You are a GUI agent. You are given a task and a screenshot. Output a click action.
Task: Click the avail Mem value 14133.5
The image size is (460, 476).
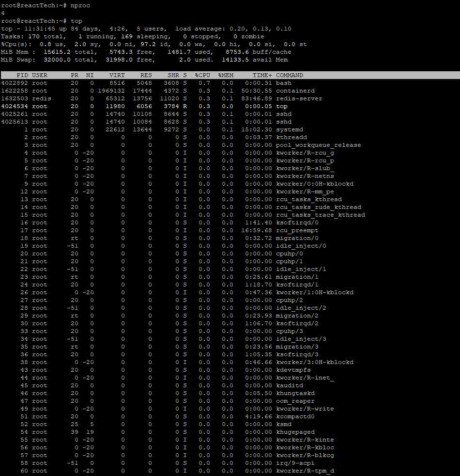235,60
